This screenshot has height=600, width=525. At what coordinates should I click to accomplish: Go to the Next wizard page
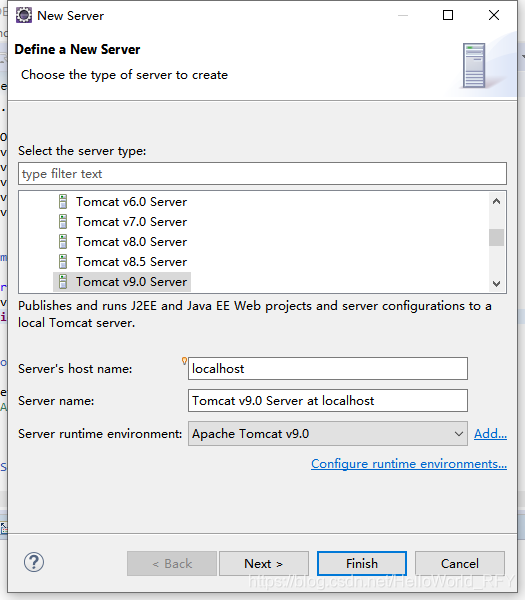tap(264, 564)
